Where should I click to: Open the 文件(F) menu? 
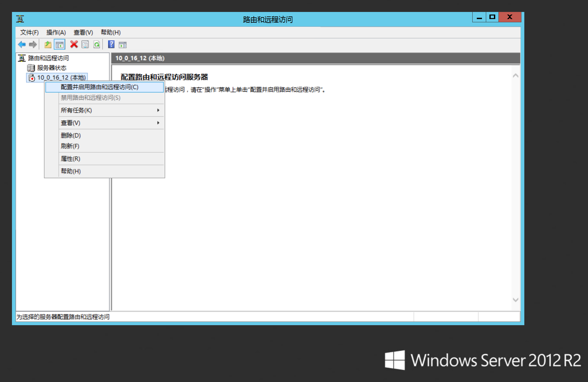pyautogui.click(x=29, y=33)
